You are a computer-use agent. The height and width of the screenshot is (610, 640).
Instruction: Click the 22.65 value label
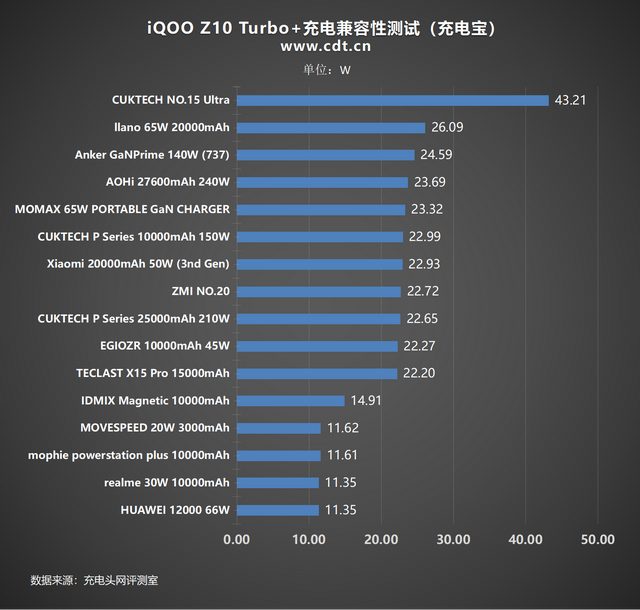click(422, 319)
